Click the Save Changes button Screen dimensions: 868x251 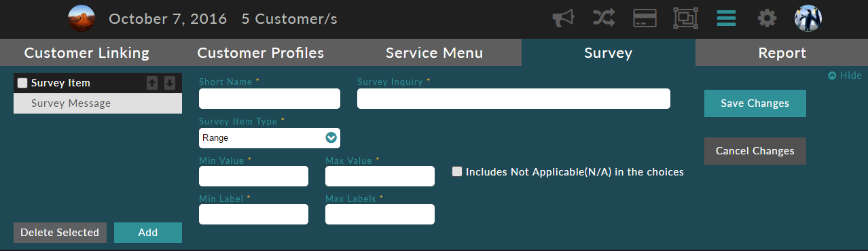[755, 103]
